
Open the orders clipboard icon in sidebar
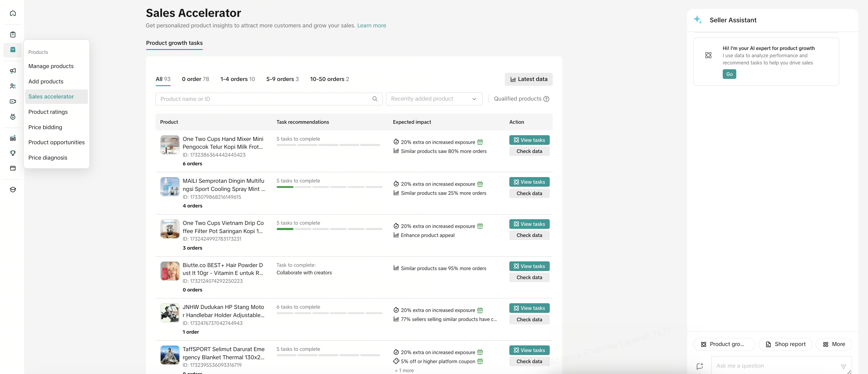pyautogui.click(x=13, y=34)
